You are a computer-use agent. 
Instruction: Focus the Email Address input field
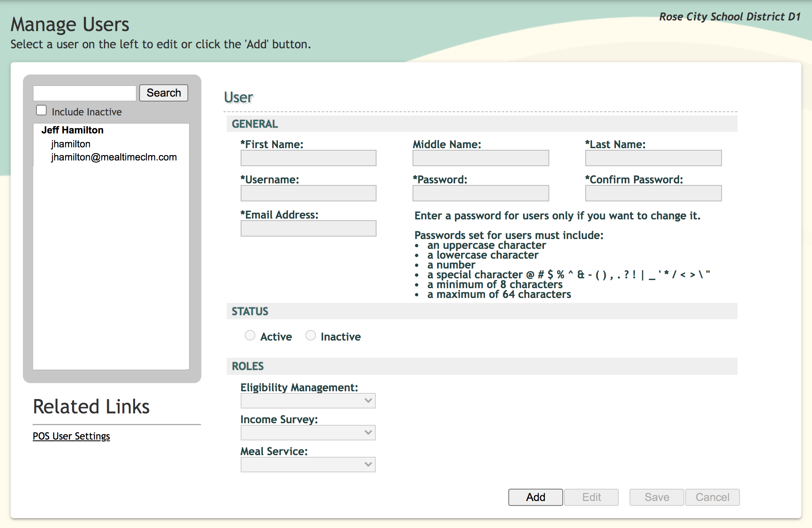click(x=308, y=228)
